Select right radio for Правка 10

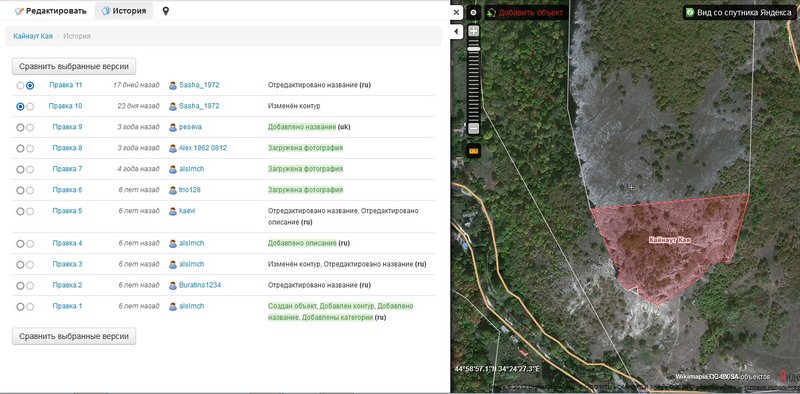30,107
